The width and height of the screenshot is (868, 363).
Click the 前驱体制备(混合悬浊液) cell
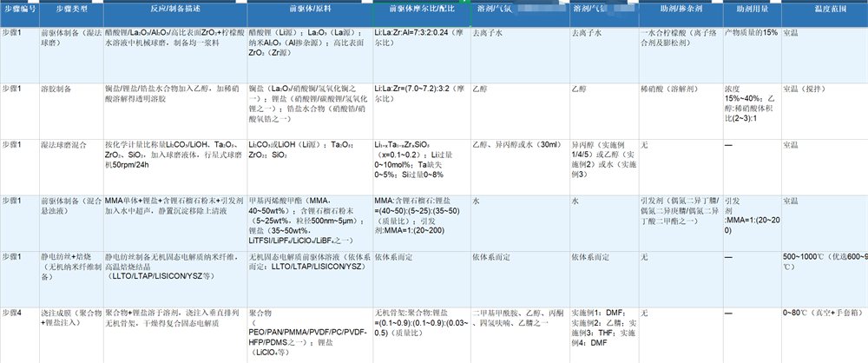[71, 223]
